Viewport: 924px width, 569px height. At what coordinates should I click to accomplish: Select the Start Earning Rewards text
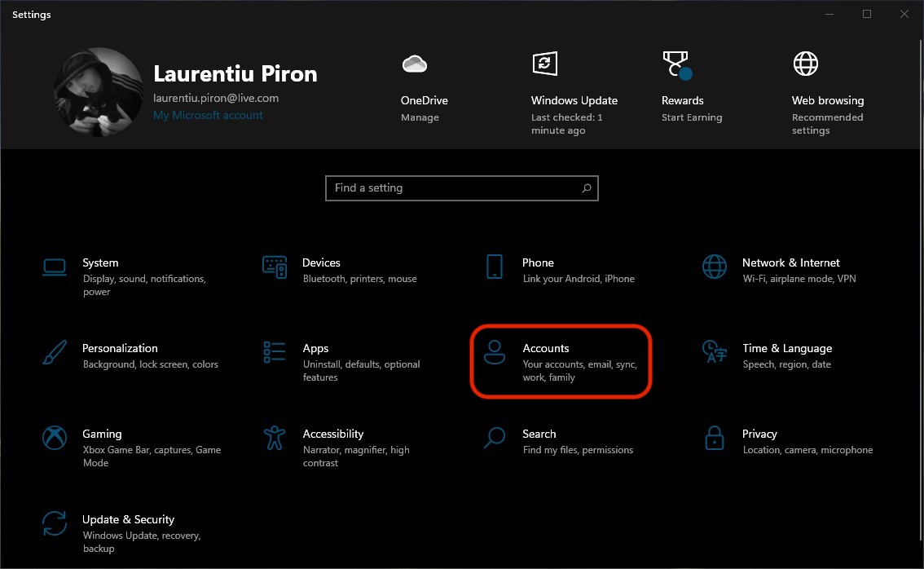click(692, 117)
